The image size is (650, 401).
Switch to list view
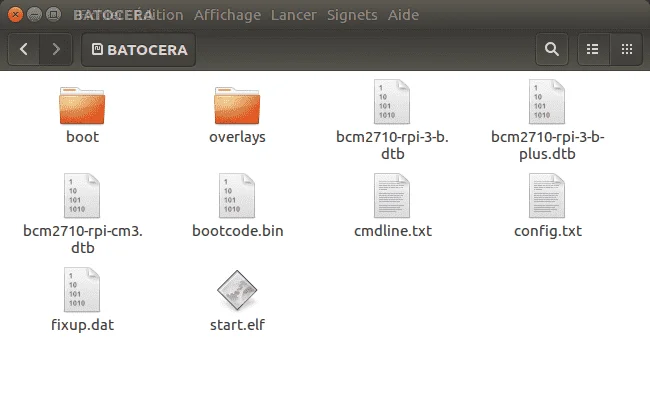click(x=593, y=49)
